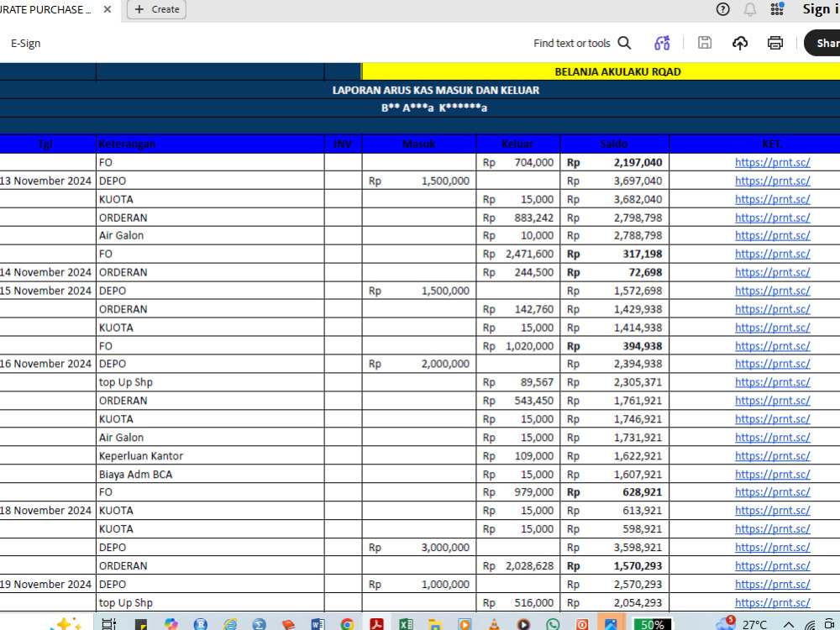Image resolution: width=840 pixels, height=630 pixels.
Task: Select the 2,471,600 Keluar amount cell
Action: click(518, 254)
